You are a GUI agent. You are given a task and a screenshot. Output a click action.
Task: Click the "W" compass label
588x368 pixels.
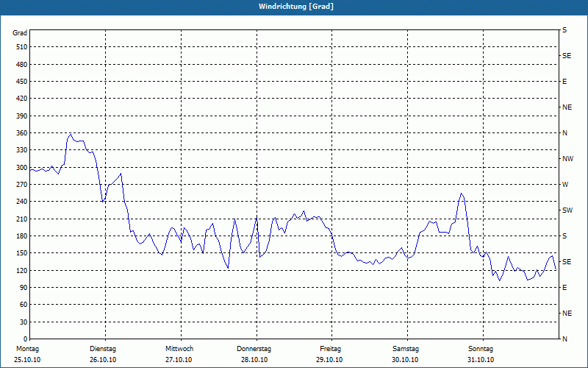tap(565, 185)
